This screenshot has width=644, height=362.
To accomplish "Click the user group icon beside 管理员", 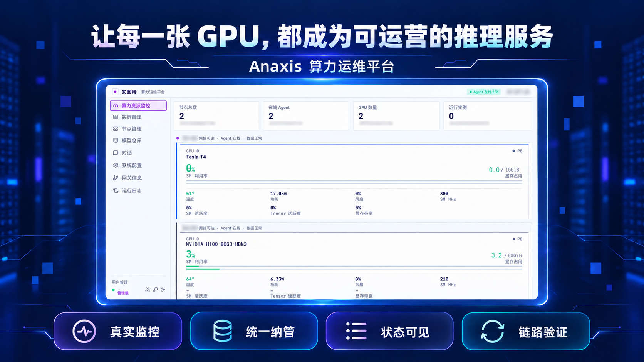I will 148,290.
